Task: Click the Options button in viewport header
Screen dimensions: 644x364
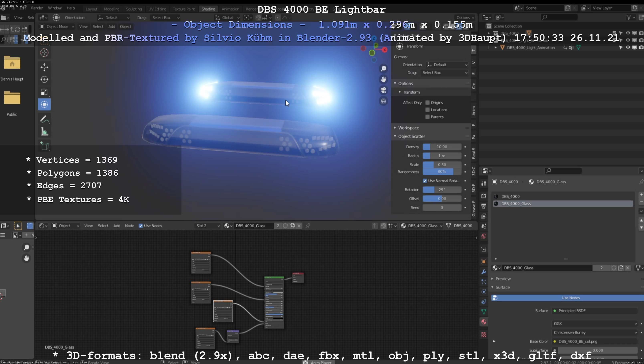Action: pyautogui.click(x=465, y=17)
